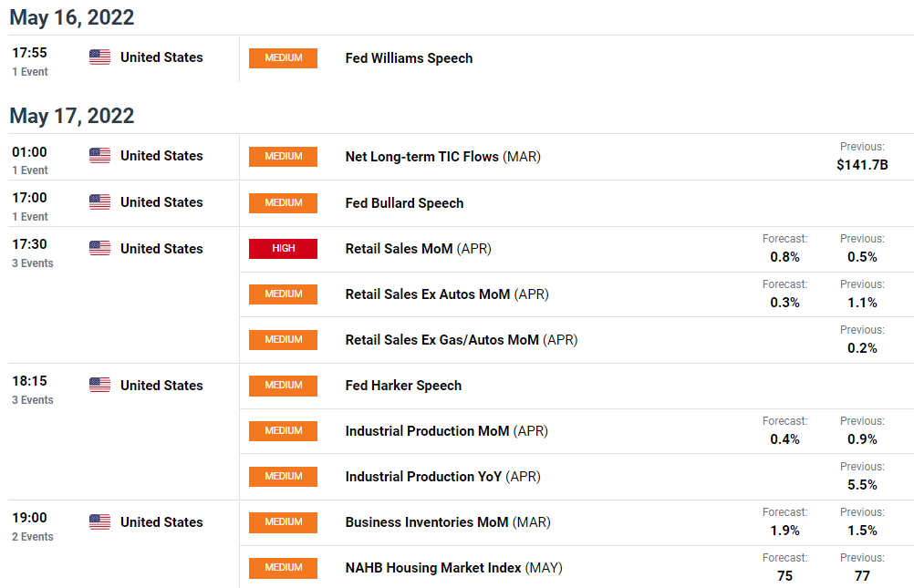Click the 17:30 time entry
This screenshot has height=588, width=914.
[x=30, y=244]
